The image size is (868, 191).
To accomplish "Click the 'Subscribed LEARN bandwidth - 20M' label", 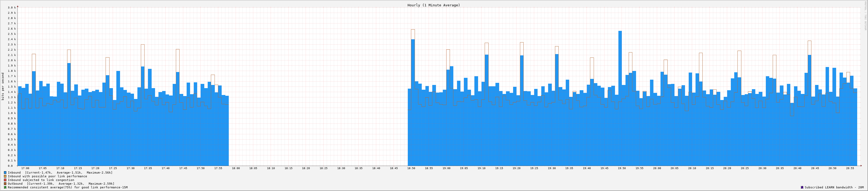I will (x=834, y=187).
